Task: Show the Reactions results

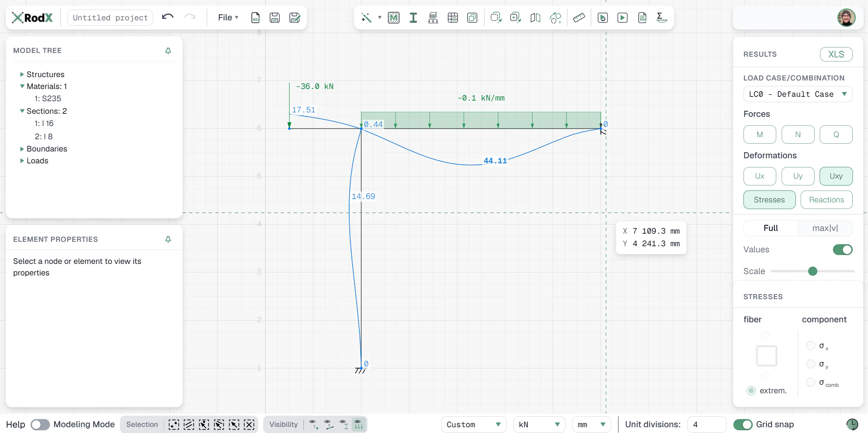Action: (826, 200)
